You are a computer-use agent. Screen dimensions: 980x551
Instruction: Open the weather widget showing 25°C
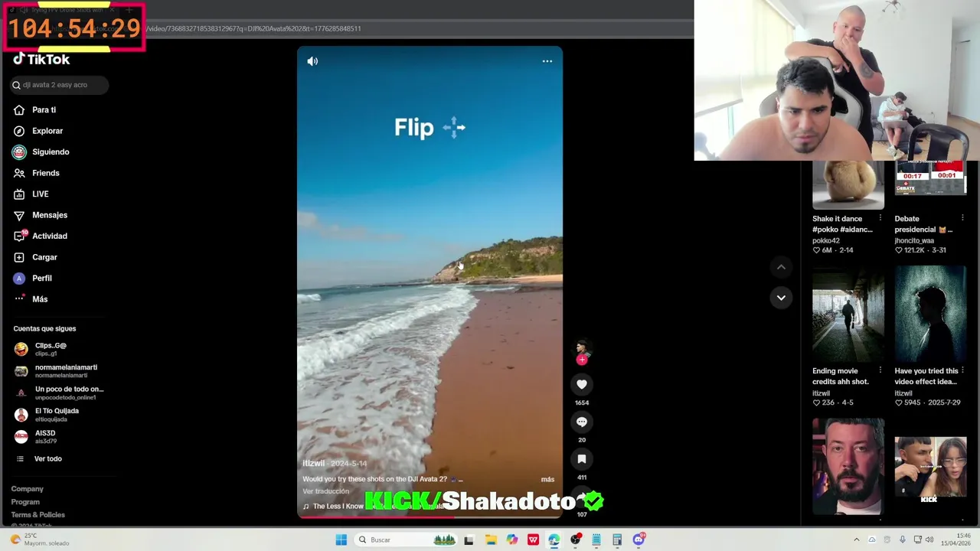click(x=38, y=540)
